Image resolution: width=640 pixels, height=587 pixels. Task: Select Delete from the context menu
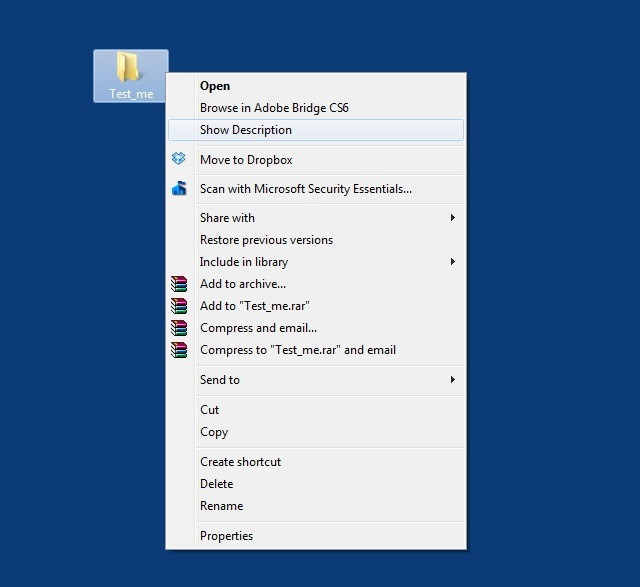[x=316, y=484]
